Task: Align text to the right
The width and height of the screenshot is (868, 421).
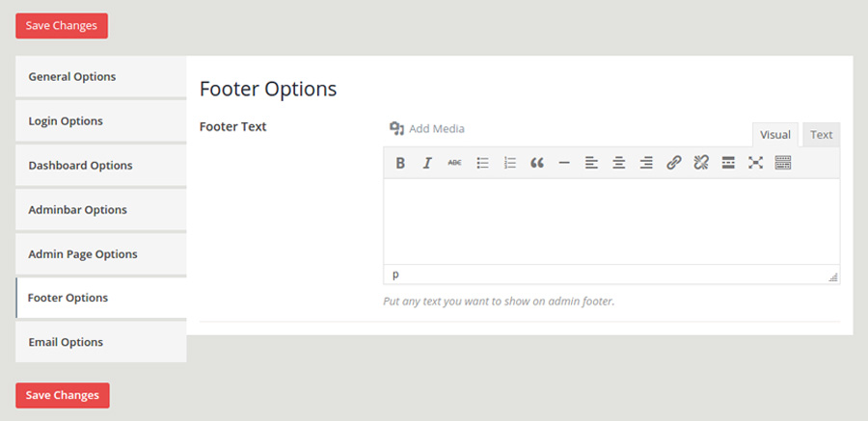Action: coord(646,163)
